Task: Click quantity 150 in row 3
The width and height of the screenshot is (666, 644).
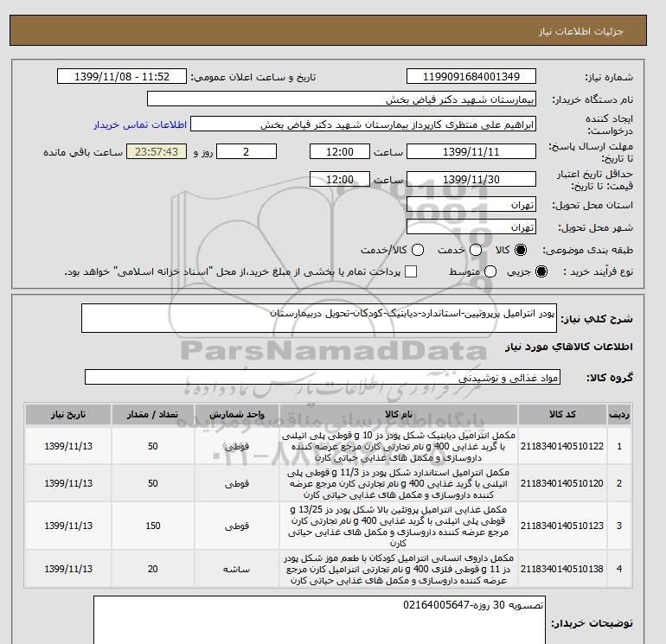Action: [x=153, y=526]
